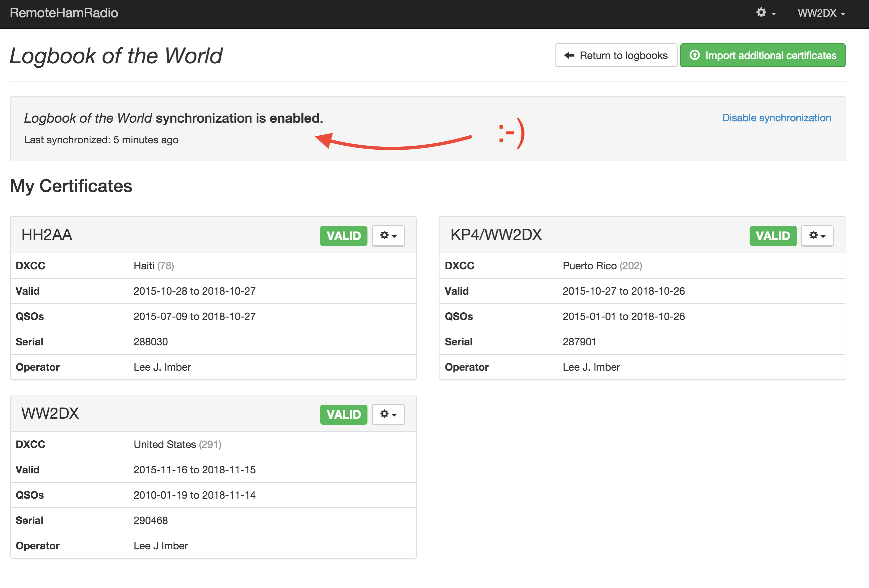869x588 pixels.
Task: Open the gear actions menu on the KP4/WW2DX certificate
Action: [817, 235]
